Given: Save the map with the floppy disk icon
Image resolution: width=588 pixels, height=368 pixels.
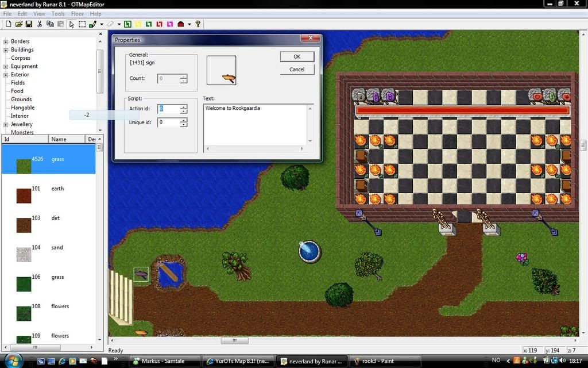Looking at the screenshot, I should click(29, 24).
